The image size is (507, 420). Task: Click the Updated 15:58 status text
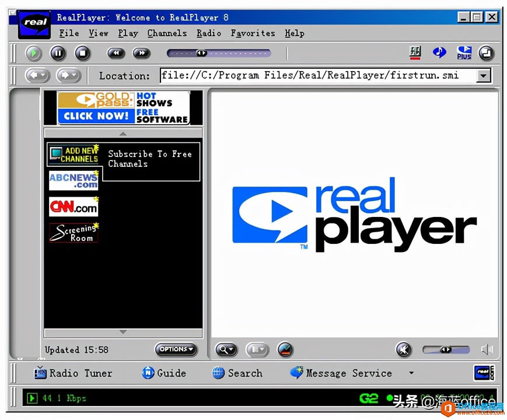tap(76, 350)
